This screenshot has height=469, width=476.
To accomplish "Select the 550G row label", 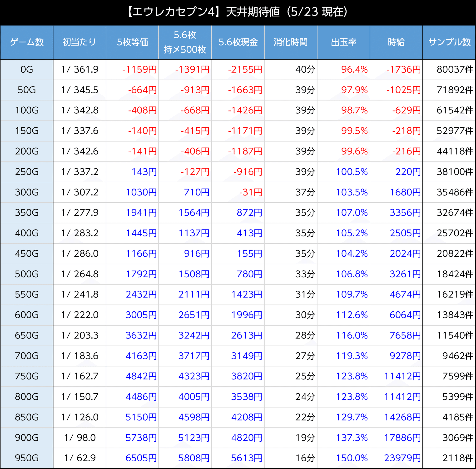I will (27, 294).
